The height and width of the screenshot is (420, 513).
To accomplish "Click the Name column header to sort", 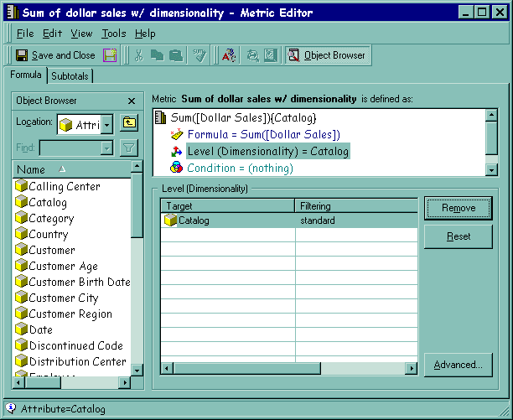I will (71, 169).
